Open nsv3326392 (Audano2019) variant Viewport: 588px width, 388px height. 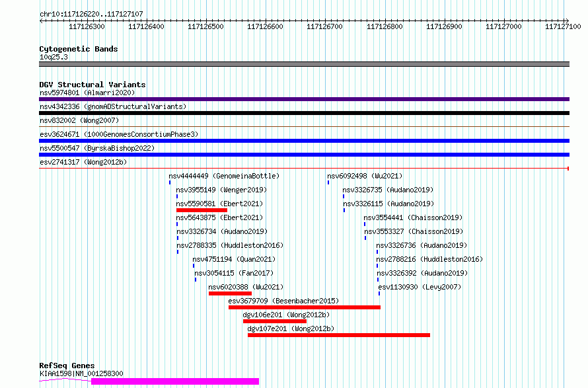click(x=422, y=273)
